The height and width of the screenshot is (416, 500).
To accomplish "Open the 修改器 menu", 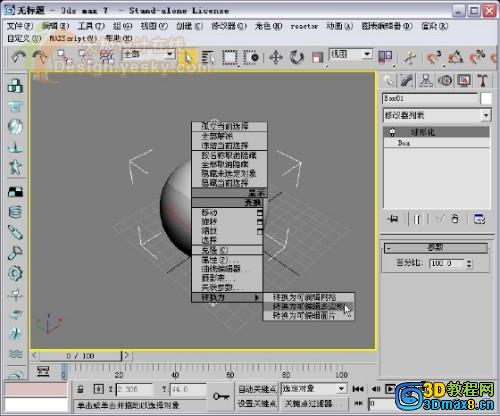I will [x=229, y=26].
